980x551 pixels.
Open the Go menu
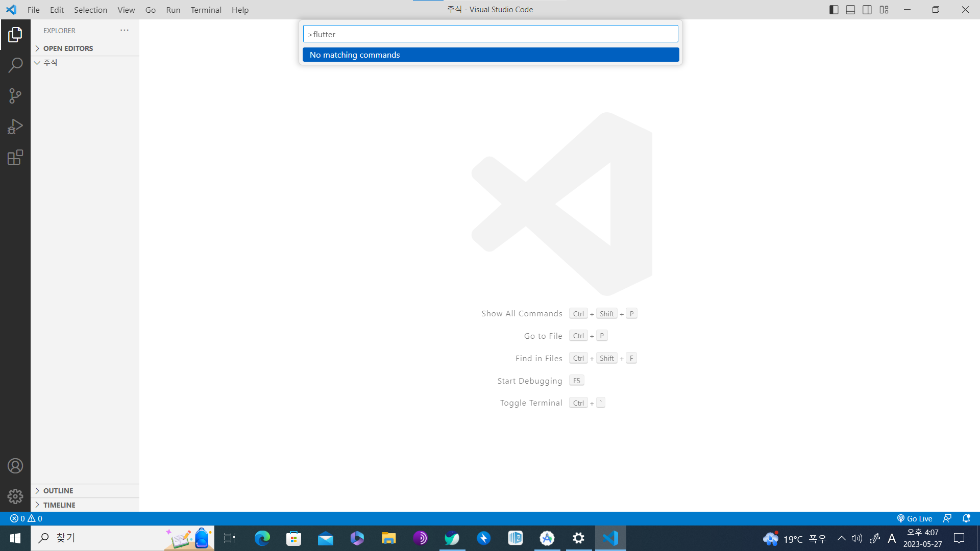click(x=151, y=10)
